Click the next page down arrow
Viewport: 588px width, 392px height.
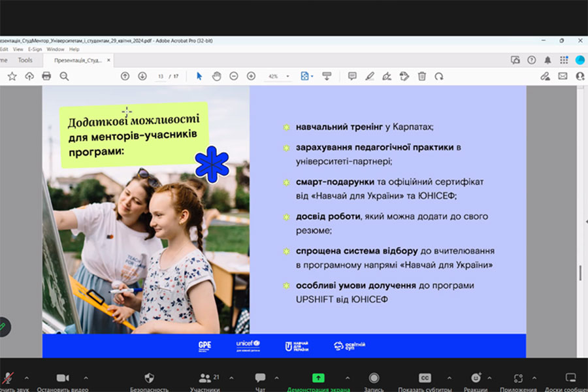point(142,76)
